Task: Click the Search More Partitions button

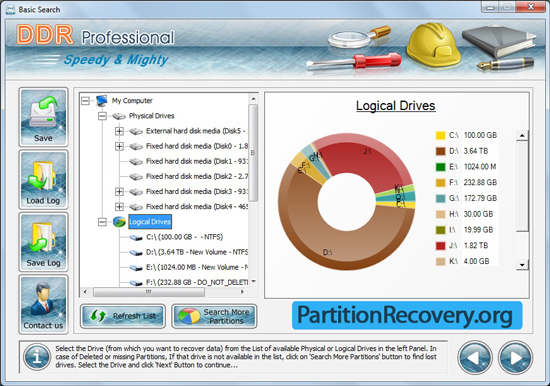Action: pyautogui.click(x=214, y=316)
